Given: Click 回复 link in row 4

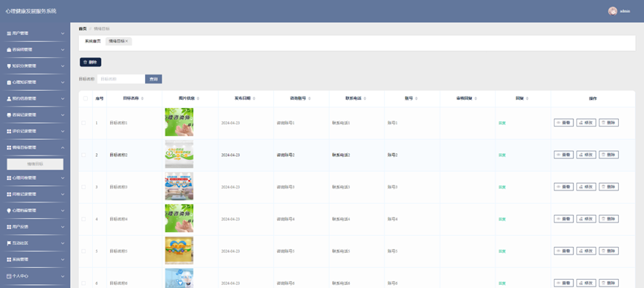Looking at the screenshot, I should click(502, 219).
